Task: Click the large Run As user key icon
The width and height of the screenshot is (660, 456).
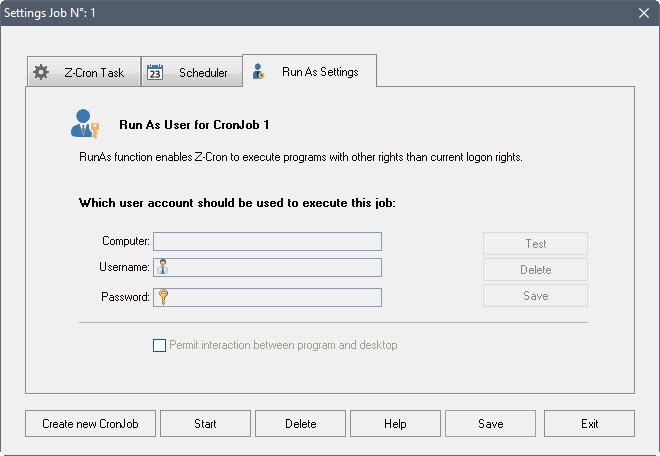Action: (85, 124)
